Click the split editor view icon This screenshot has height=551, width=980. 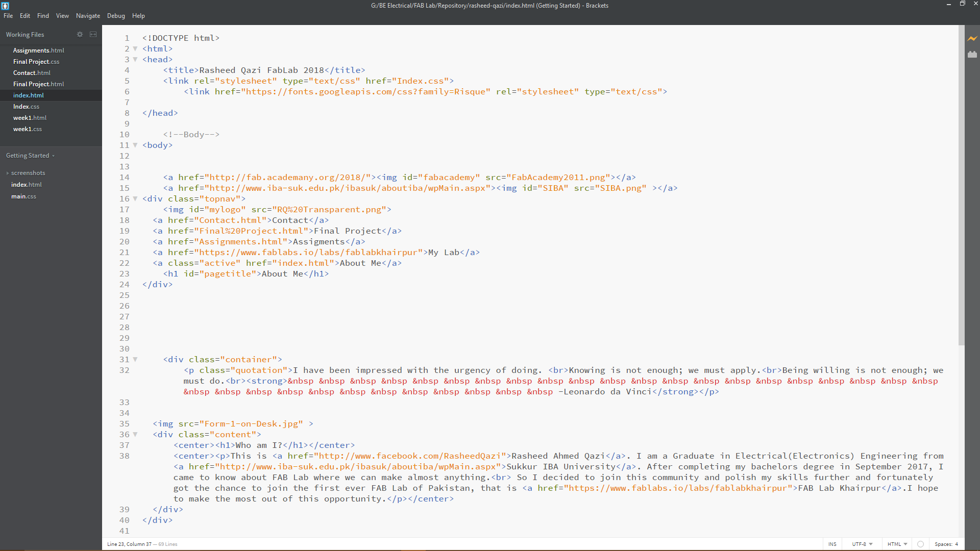coord(93,34)
